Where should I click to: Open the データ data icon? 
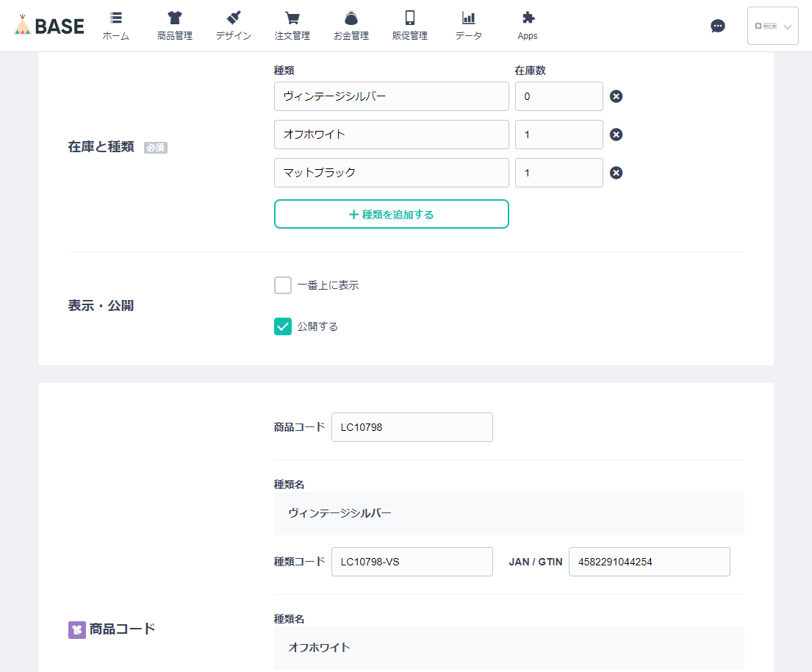coord(468,18)
